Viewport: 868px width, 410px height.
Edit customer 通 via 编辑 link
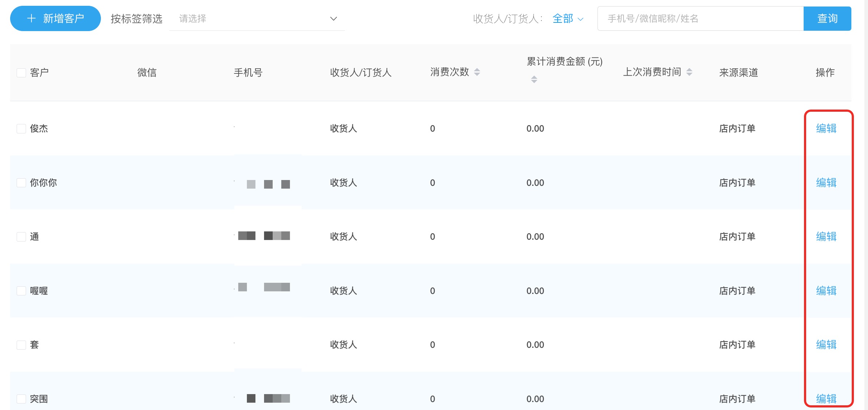[x=826, y=236]
